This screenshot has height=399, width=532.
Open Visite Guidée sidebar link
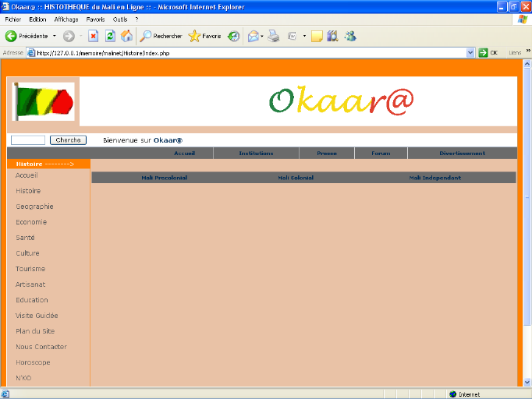37,316
